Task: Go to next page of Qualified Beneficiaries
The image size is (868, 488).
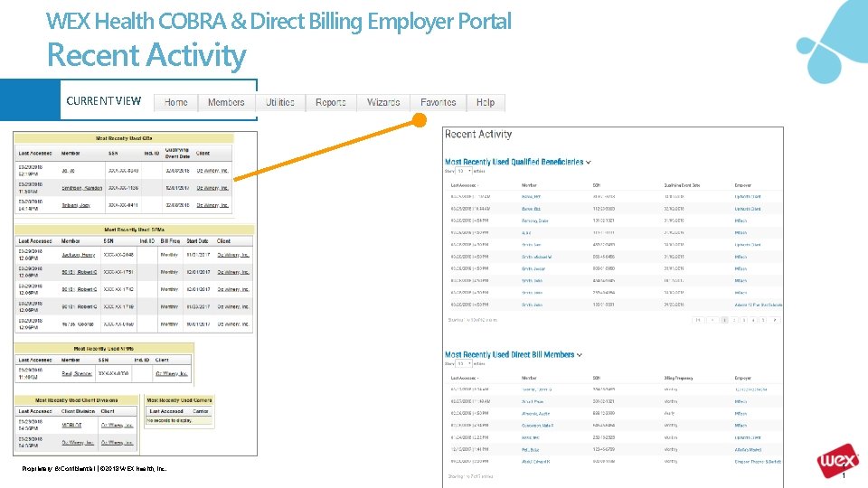Action: click(x=775, y=320)
